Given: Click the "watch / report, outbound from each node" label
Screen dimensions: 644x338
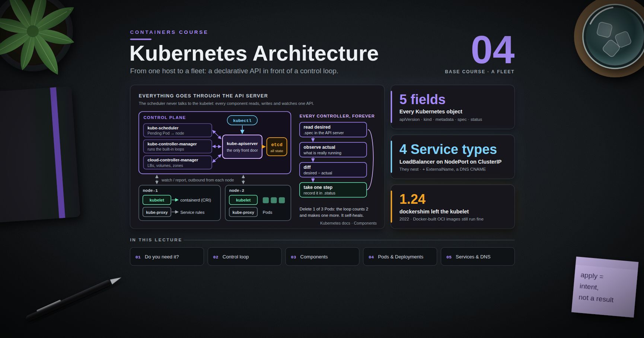Looking at the screenshot, I should coord(198,180).
